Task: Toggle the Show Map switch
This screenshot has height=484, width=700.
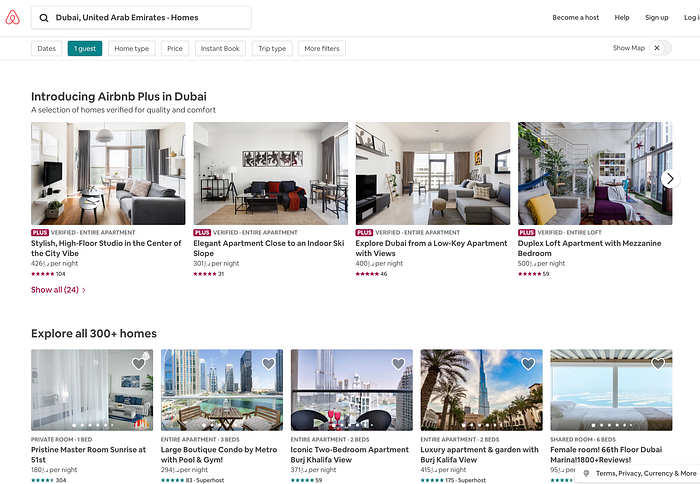Action: [x=660, y=48]
